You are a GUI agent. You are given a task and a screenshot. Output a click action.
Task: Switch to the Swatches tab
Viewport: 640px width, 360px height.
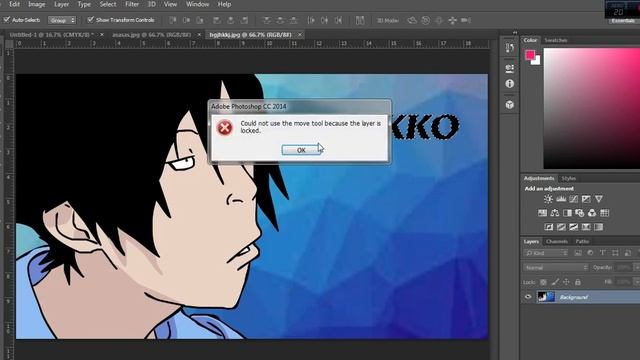(x=556, y=40)
